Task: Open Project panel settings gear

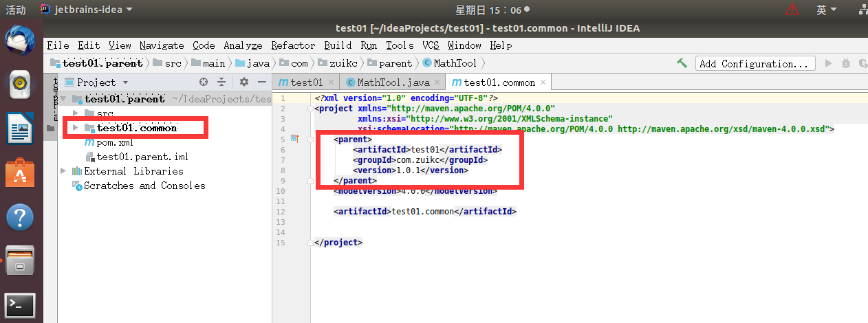Action: pos(243,82)
